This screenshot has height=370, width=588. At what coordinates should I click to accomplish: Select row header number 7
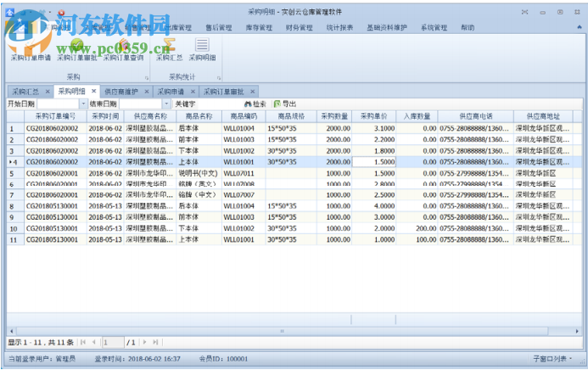tap(15, 195)
